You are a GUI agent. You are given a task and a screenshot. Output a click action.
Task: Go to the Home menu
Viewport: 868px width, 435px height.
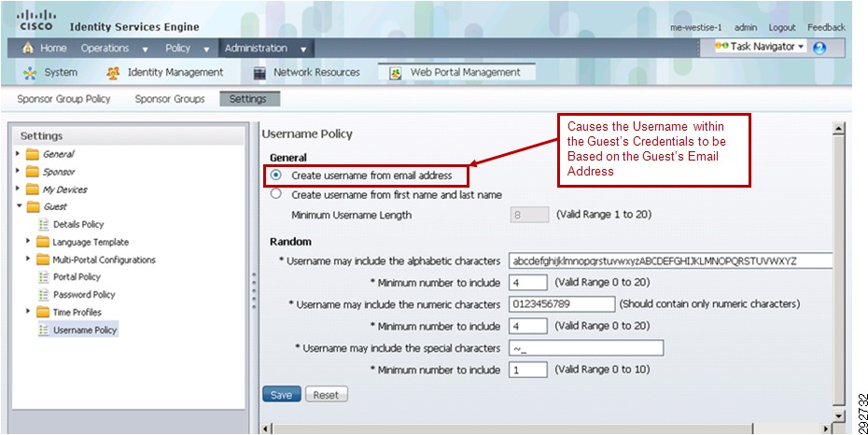[53, 49]
